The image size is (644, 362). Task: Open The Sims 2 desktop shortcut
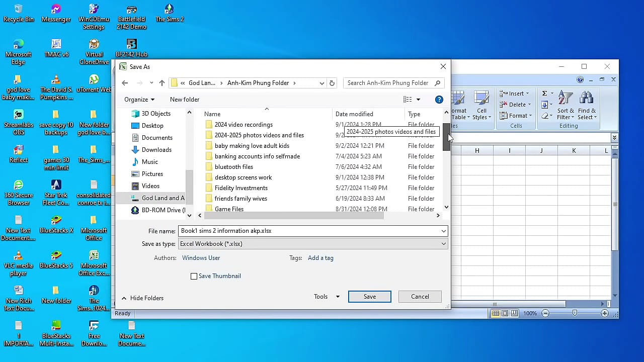(x=170, y=14)
